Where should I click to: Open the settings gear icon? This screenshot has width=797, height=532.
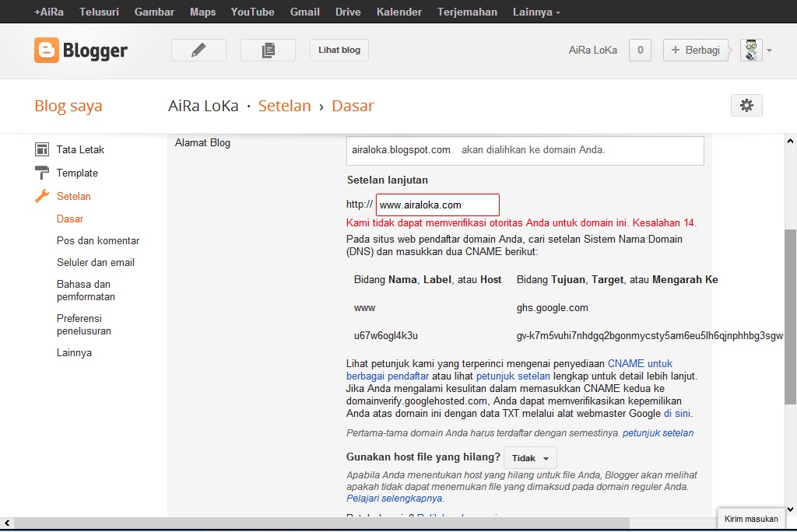[x=746, y=106]
